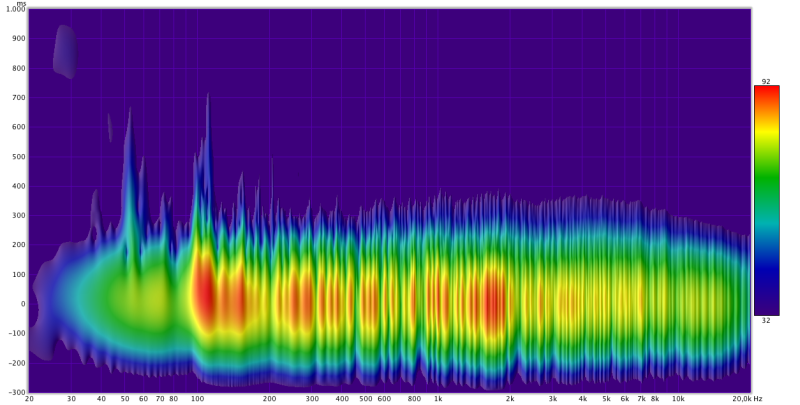Click the 7k label on frequency axis
Image resolution: width=800 pixels, height=405 pixels.
(x=641, y=399)
